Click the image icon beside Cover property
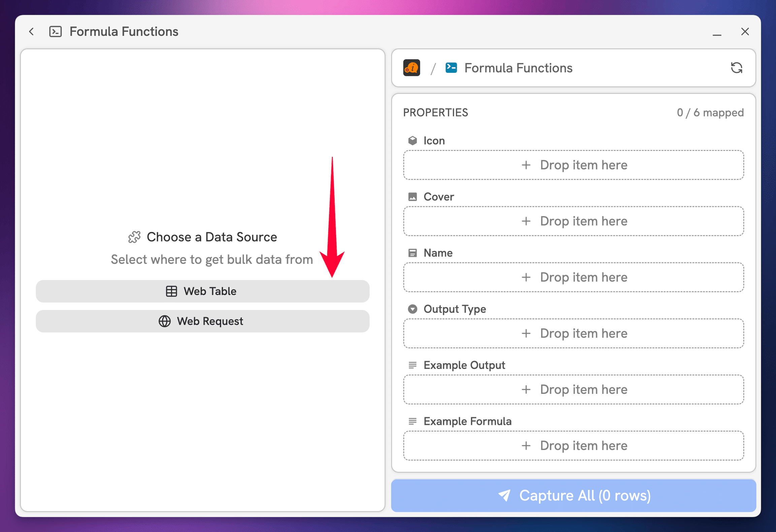Image resolution: width=776 pixels, height=532 pixels. point(413,197)
